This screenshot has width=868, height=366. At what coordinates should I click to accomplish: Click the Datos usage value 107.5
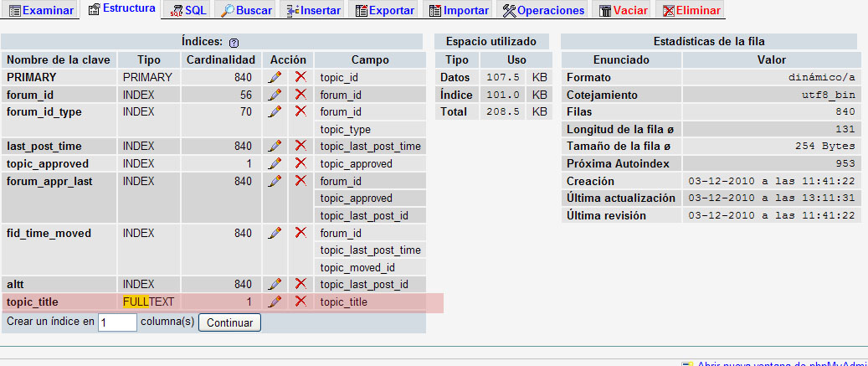tap(503, 78)
